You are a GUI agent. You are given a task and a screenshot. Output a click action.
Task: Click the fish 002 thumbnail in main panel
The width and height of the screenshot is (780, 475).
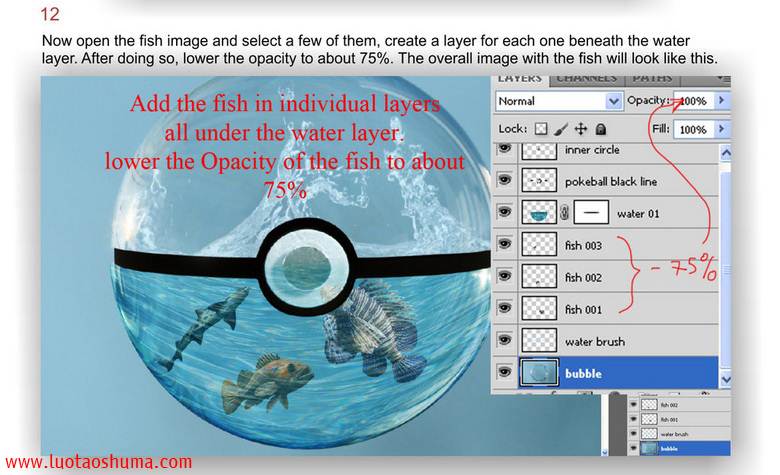click(x=539, y=276)
